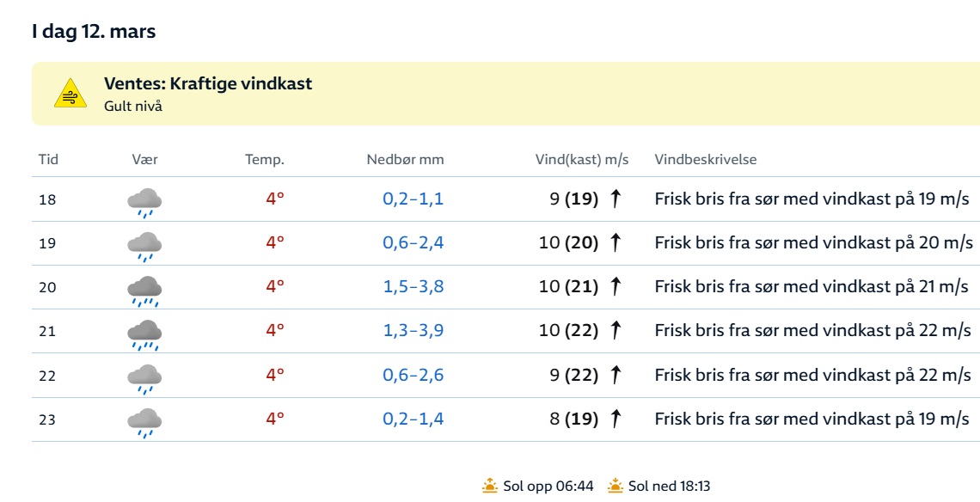Open the Kraftige vindkast warning banner
The image size is (980, 502).
click(x=208, y=84)
